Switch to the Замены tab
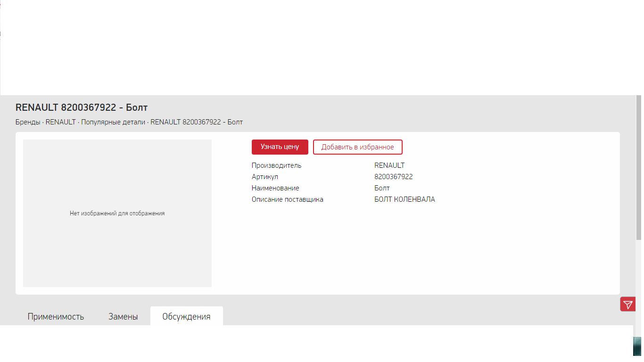This screenshot has height=362, width=644. pos(123,316)
